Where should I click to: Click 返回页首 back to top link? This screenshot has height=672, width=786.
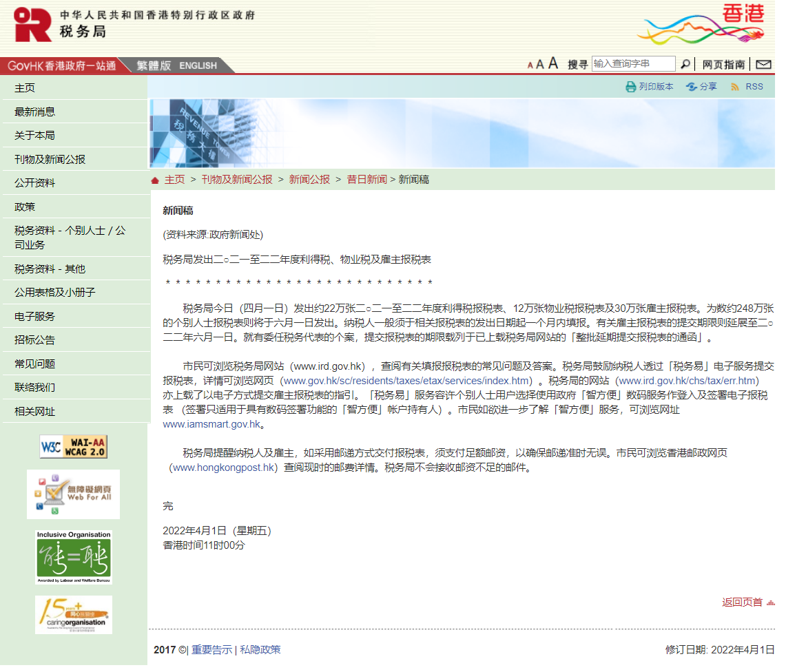pos(742,602)
